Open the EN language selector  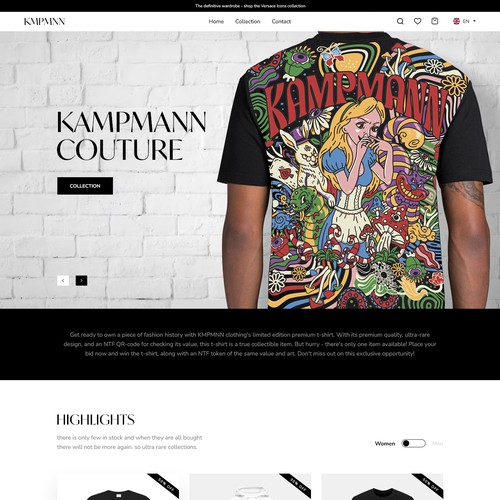click(466, 21)
